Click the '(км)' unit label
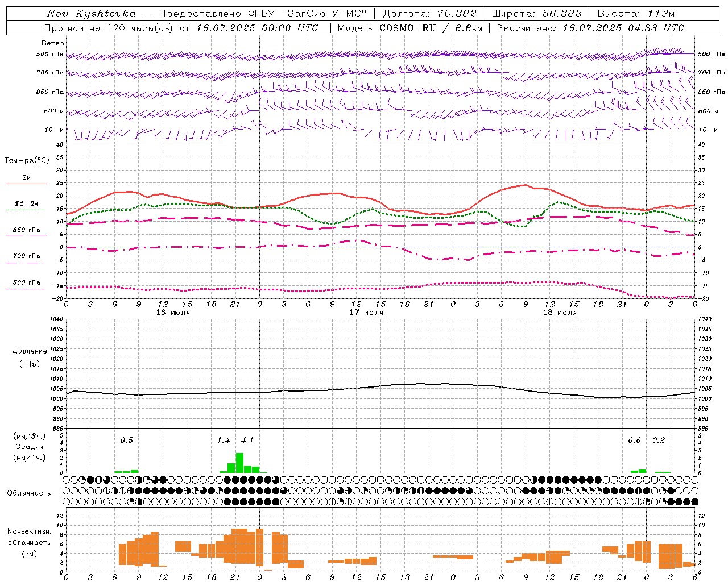 click(29, 554)
